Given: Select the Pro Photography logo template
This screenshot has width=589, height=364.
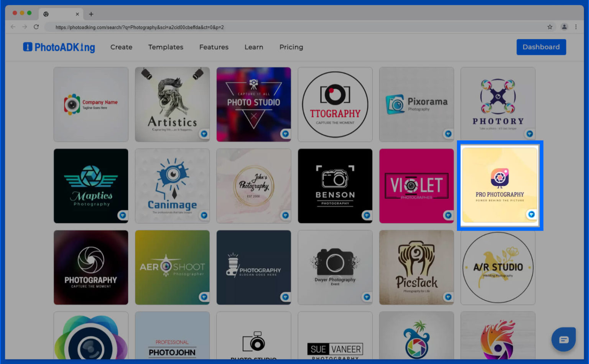Looking at the screenshot, I should coord(499,184).
